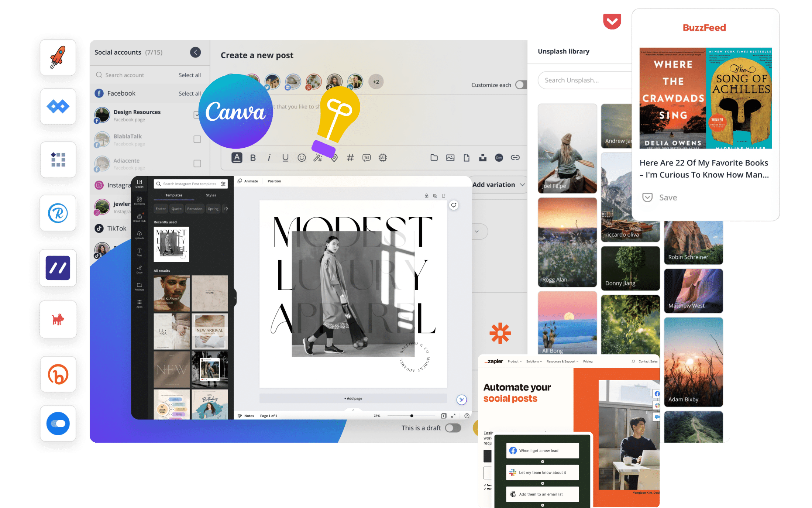Collapse the Canva templates side panel
This screenshot has width=812, height=508.
235,298
